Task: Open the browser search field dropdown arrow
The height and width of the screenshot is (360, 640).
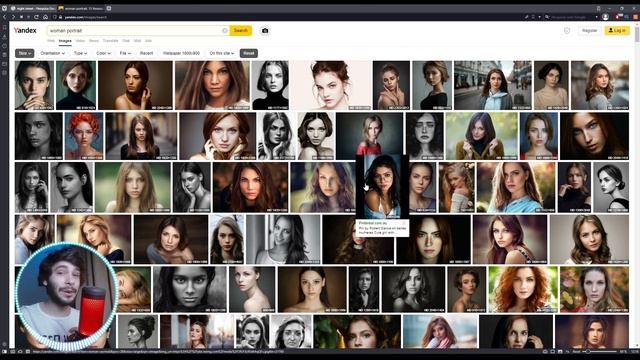Action: click(x=597, y=17)
